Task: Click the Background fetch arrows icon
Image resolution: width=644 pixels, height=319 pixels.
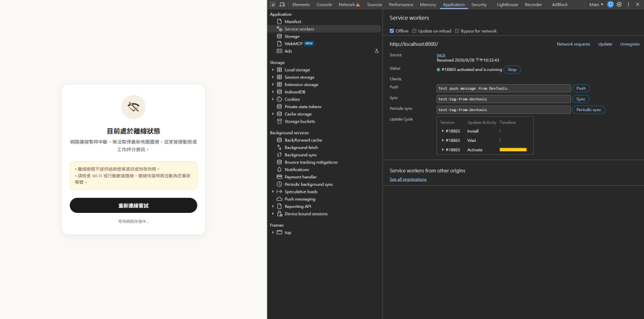Action: coord(280,148)
